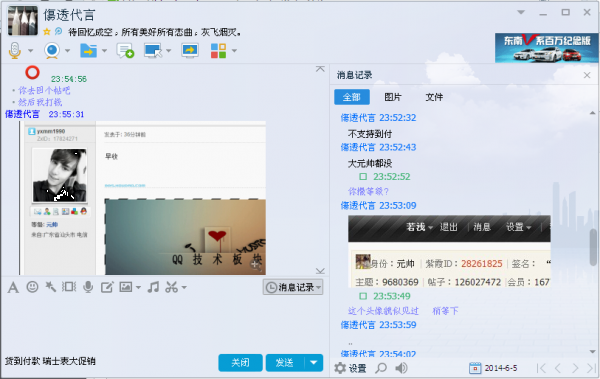Click the voice message microphone icon
Screen dimensions: 600x379
coord(88,287)
